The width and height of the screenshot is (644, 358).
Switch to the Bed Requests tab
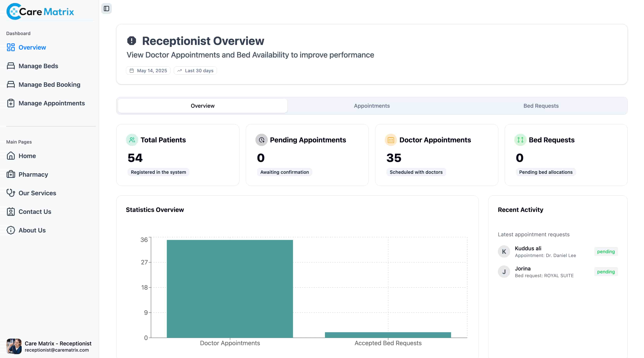[x=541, y=106]
